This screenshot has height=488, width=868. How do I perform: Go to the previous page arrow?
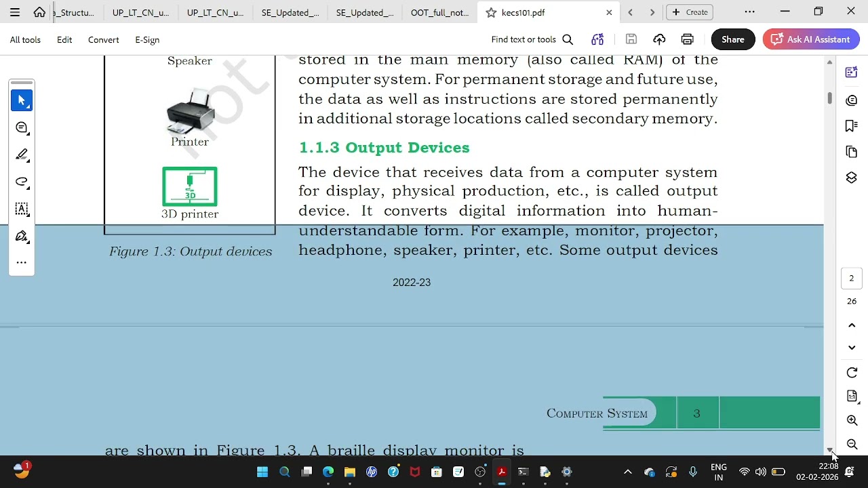852,325
